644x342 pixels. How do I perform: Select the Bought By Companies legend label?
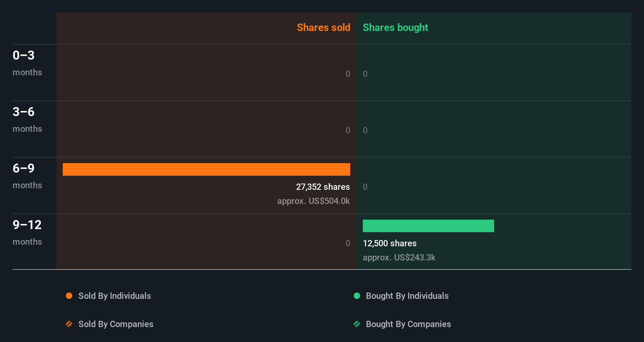[408, 324]
